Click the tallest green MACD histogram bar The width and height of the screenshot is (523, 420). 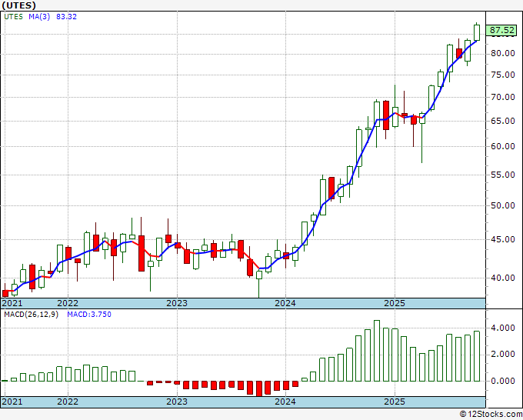(x=377, y=351)
